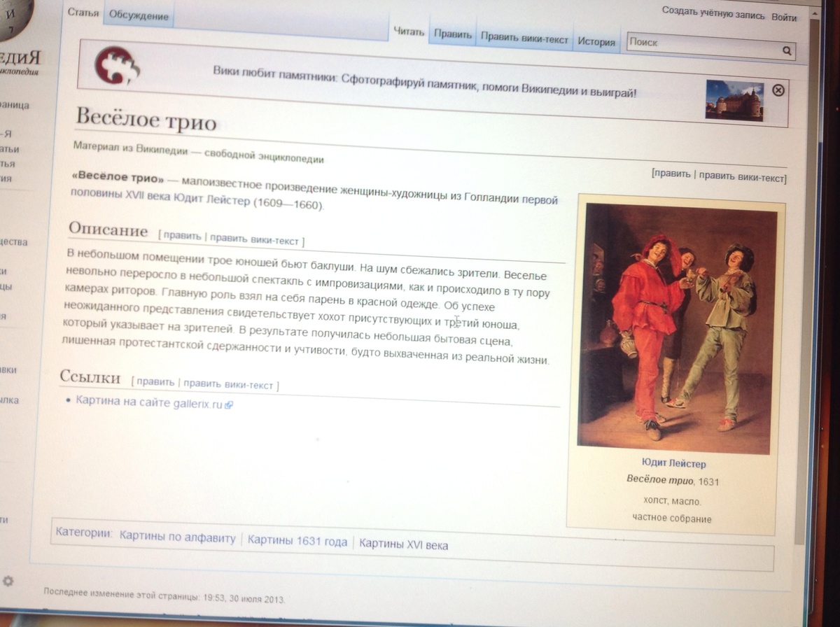840x627 pixels.
Task: Open Картина на сайте gallerix.ru link
Action: (x=148, y=402)
